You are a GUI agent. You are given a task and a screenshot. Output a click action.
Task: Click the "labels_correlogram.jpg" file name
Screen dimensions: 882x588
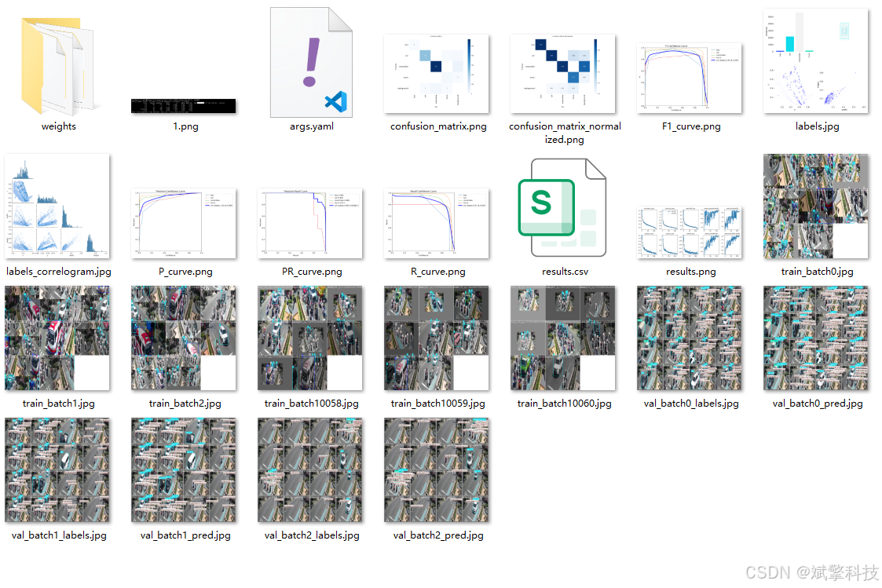click(58, 272)
